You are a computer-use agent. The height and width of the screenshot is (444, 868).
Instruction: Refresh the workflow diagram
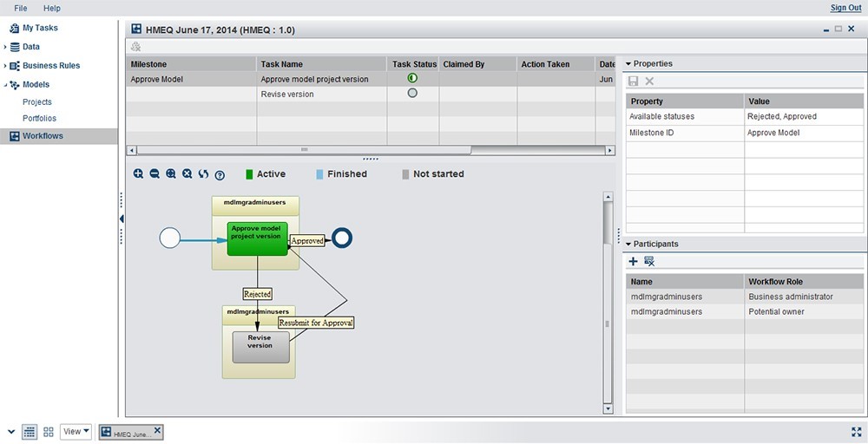203,174
